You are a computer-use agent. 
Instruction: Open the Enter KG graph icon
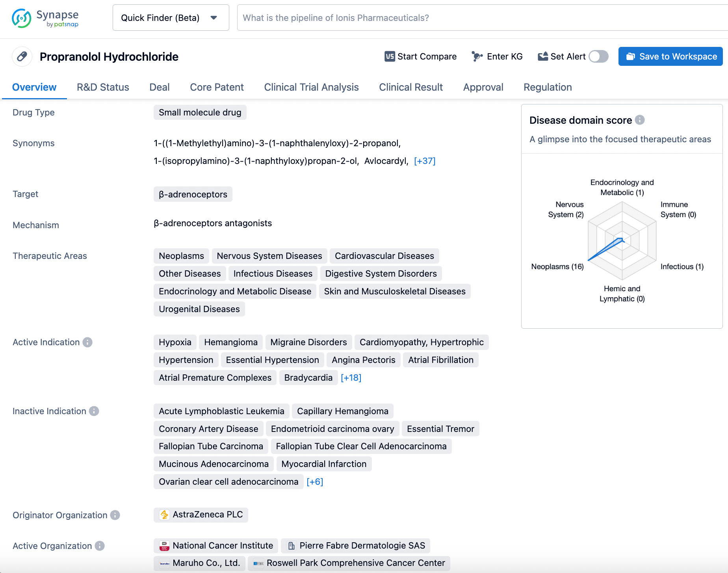tap(477, 57)
